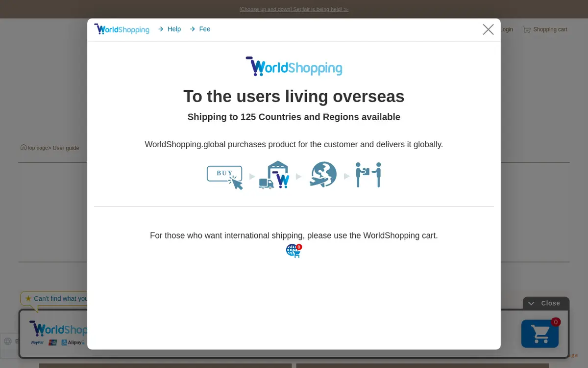Screen dimensions: 588x368
Task: Click the Can't find what you want tooltip
Action: (55, 298)
